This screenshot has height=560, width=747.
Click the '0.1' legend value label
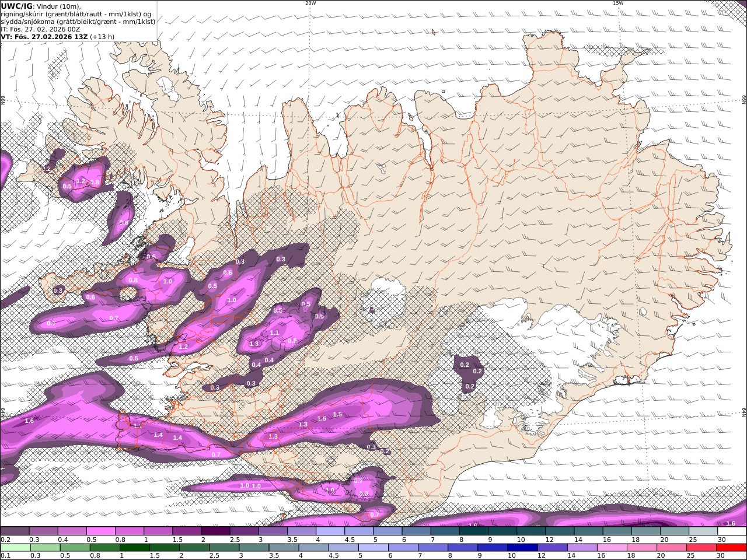click(x=5, y=556)
